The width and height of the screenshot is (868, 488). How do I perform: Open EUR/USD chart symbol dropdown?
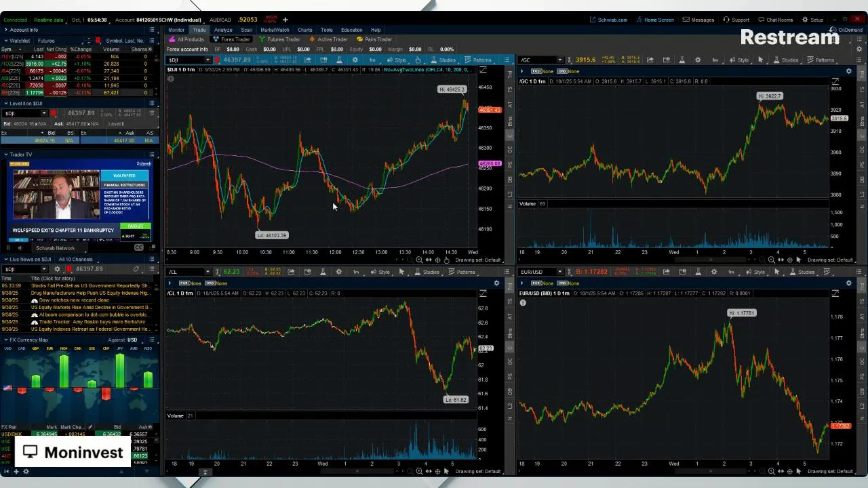click(559, 272)
